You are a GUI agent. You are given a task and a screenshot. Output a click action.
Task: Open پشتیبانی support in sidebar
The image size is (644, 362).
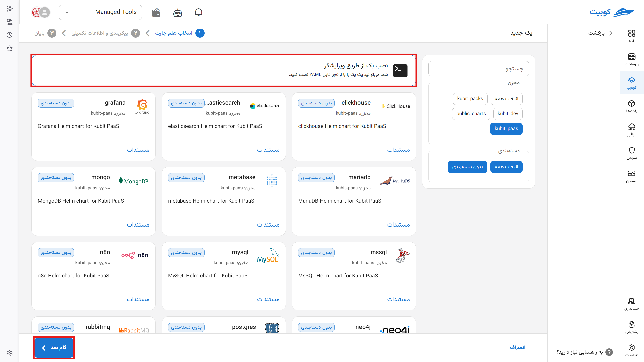click(632, 327)
